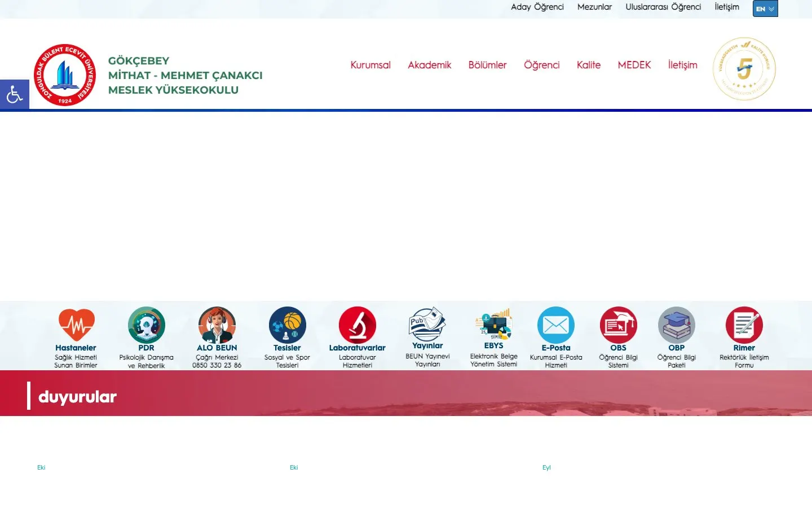Follow the Aday Öğrenci top link
Image resolution: width=812 pixels, height=508 pixels.
(x=537, y=7)
